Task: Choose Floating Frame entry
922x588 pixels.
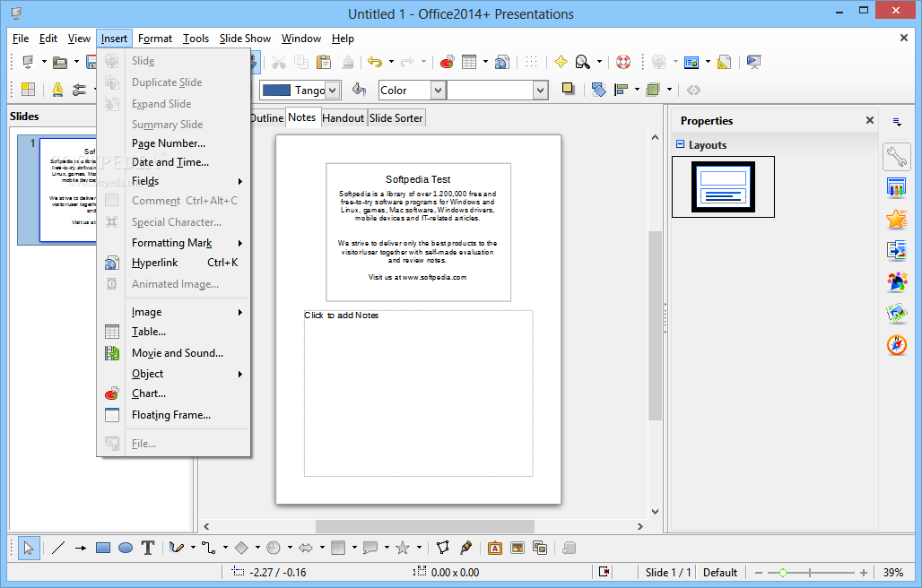Action: tap(173, 415)
